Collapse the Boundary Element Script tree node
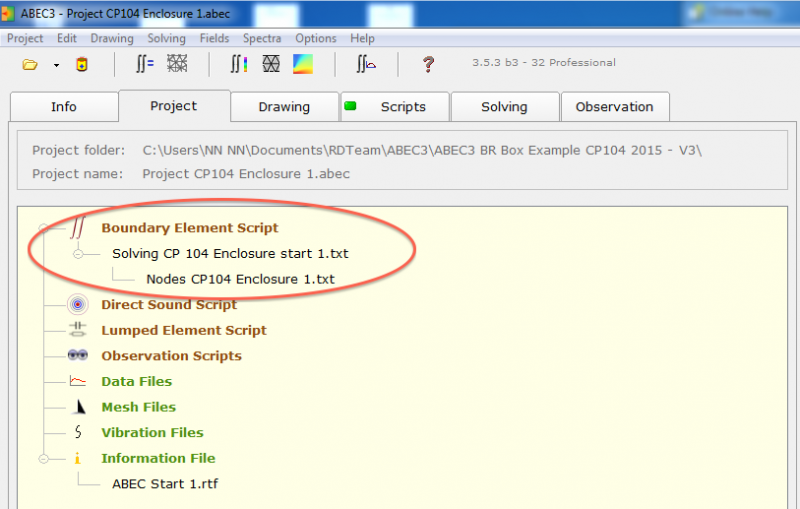800x509 pixels. [43, 228]
